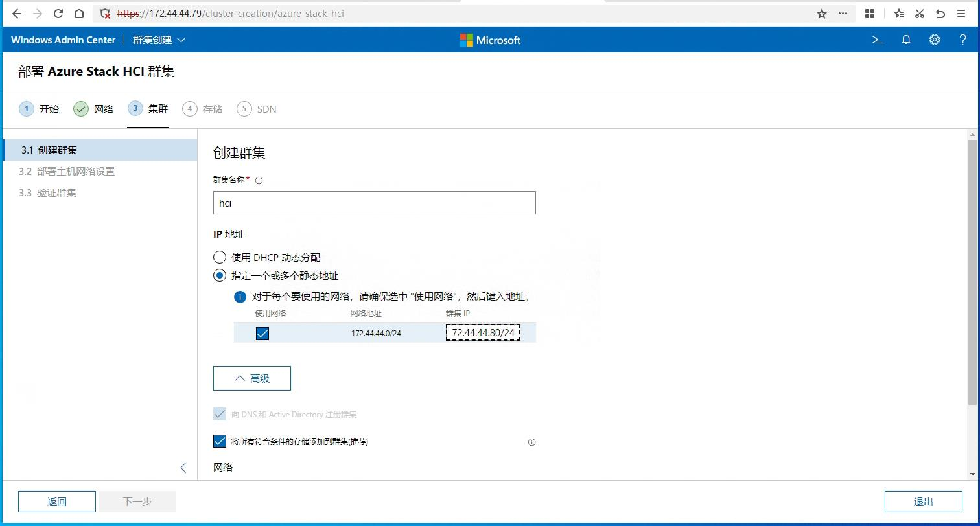Image resolution: width=980 pixels, height=526 pixels.
Task: Click the 网络地址 column header
Action: pyautogui.click(x=366, y=314)
